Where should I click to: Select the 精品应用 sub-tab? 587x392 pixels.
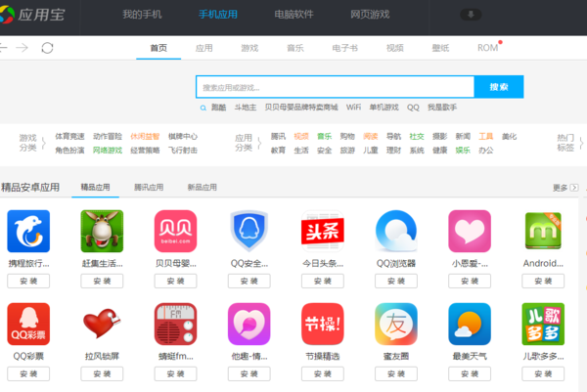coord(96,187)
